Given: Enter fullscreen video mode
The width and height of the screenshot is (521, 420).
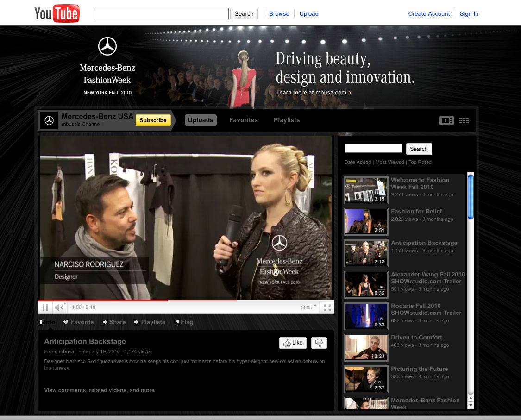Looking at the screenshot, I should [327, 307].
